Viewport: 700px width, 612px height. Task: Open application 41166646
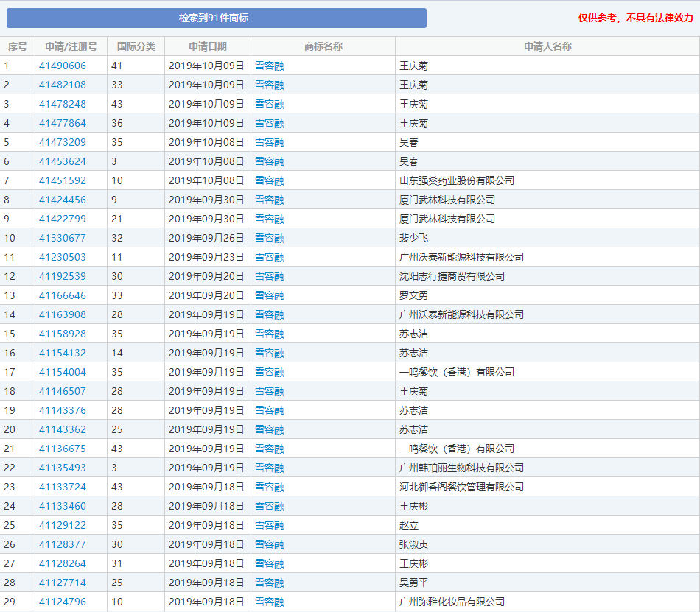pyautogui.click(x=63, y=296)
